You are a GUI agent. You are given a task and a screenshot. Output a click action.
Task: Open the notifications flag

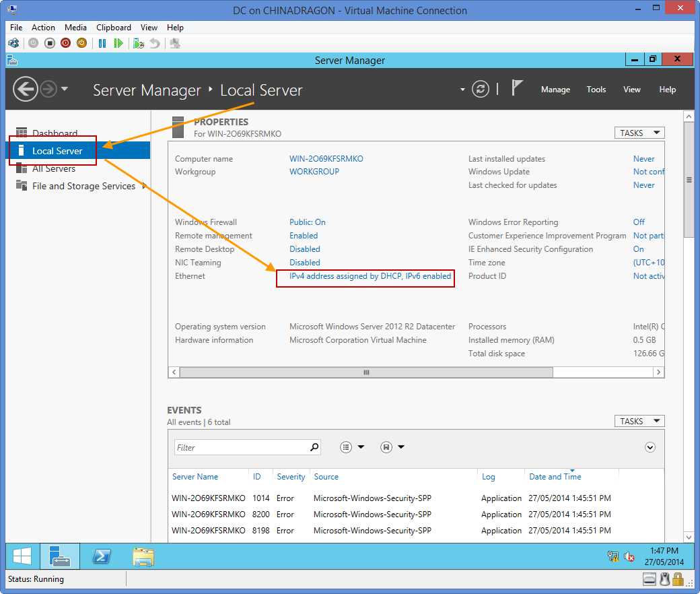coord(516,87)
